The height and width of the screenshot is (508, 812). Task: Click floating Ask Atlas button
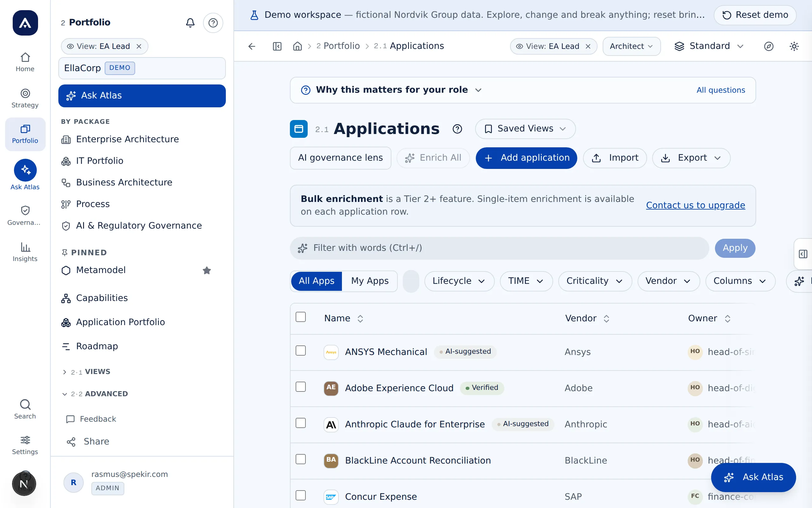(753, 478)
